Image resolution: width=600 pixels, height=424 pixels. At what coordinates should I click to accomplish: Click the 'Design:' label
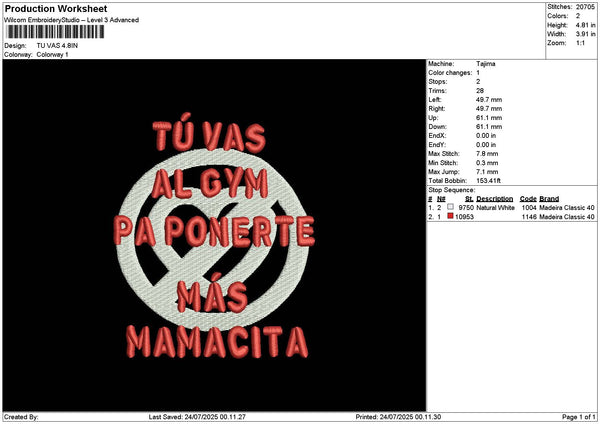point(15,46)
